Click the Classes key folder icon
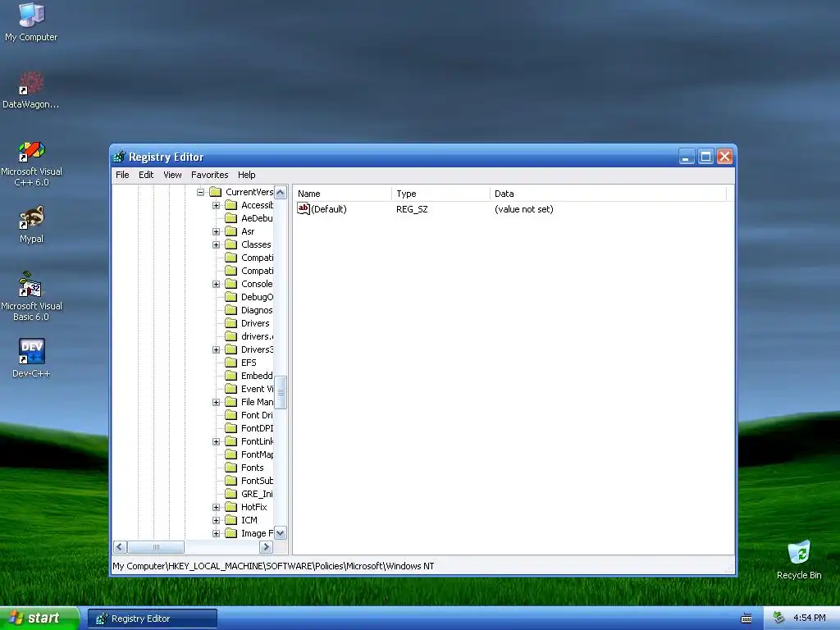This screenshot has width=840, height=630. pos(231,244)
